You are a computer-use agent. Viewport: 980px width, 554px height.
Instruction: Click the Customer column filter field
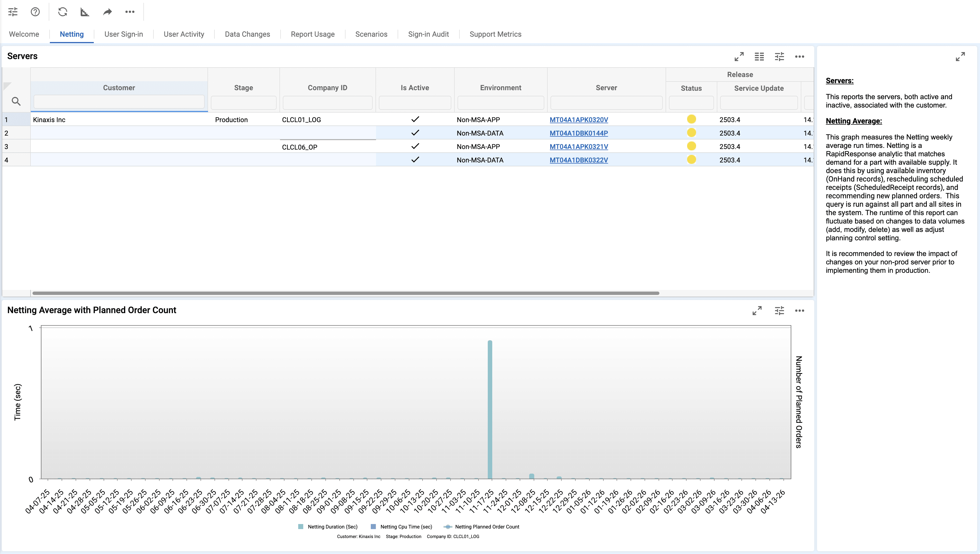click(x=119, y=102)
